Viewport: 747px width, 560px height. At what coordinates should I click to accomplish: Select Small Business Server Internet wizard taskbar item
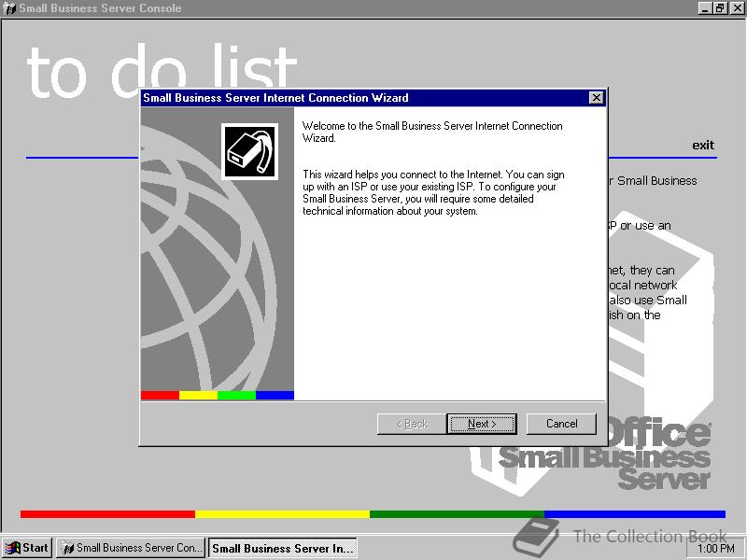(283, 548)
